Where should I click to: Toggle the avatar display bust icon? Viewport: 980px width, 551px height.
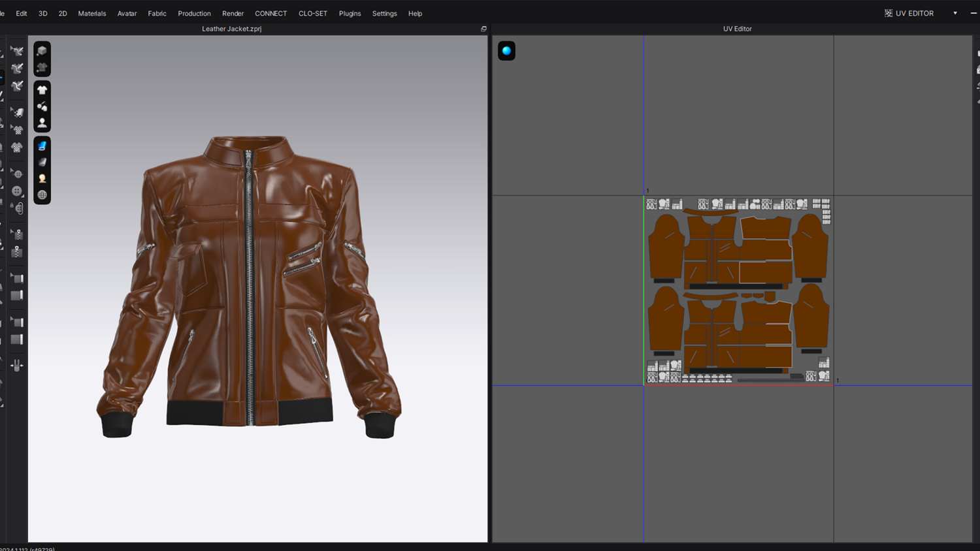(x=42, y=123)
